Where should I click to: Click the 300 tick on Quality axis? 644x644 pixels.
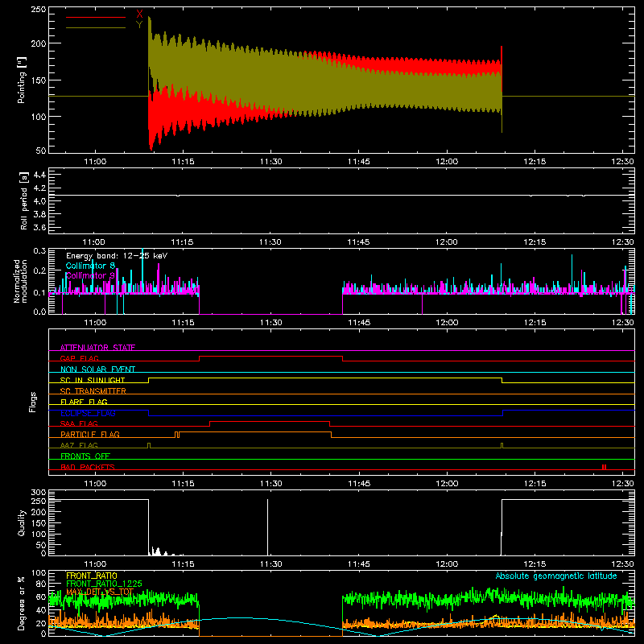point(39,493)
